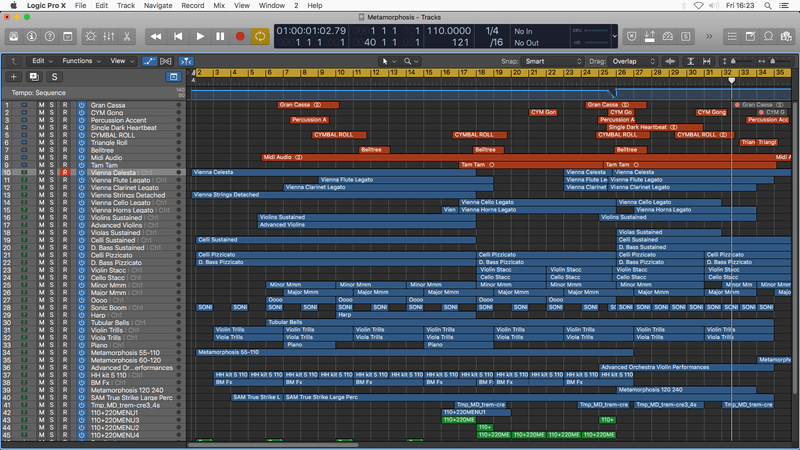
Task: Mute the Gran Cassa track
Action: (x=41, y=105)
